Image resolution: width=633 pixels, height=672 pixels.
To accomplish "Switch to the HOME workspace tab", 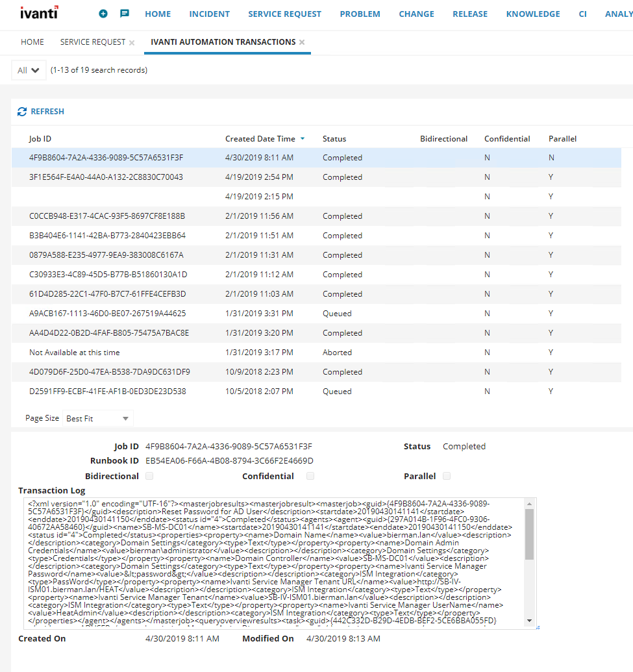I will pyautogui.click(x=32, y=42).
